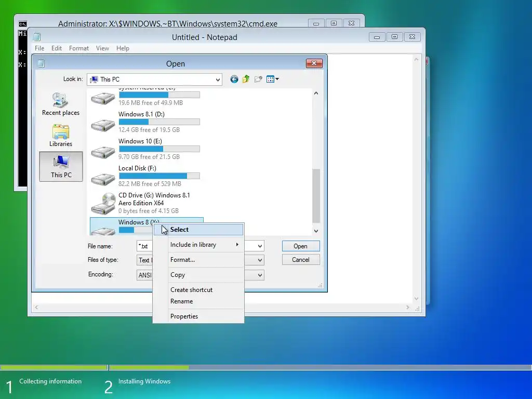Click the Cancel button in the dialog
The height and width of the screenshot is (399, 532).
[x=301, y=260]
